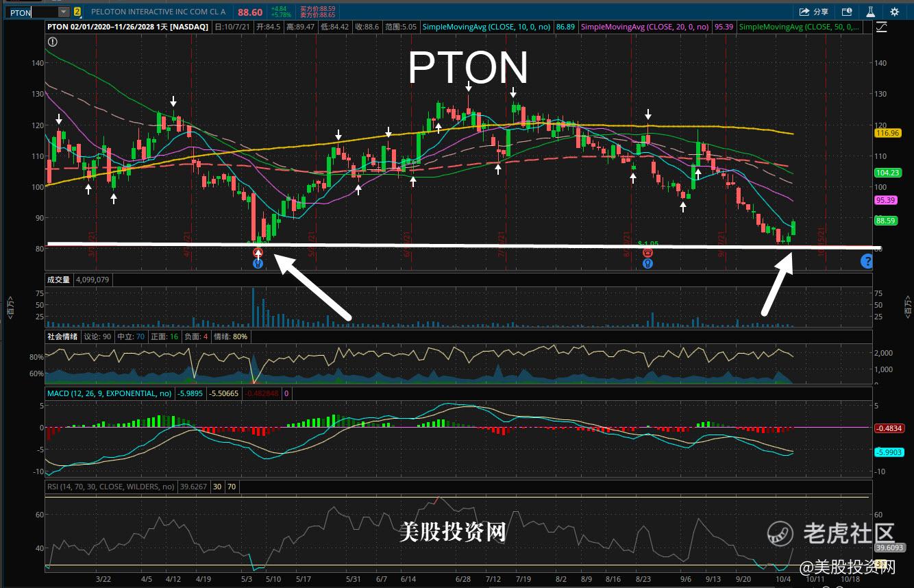Click the 分享 share button
Image resolution: width=914 pixels, height=588 pixels.
815,12
